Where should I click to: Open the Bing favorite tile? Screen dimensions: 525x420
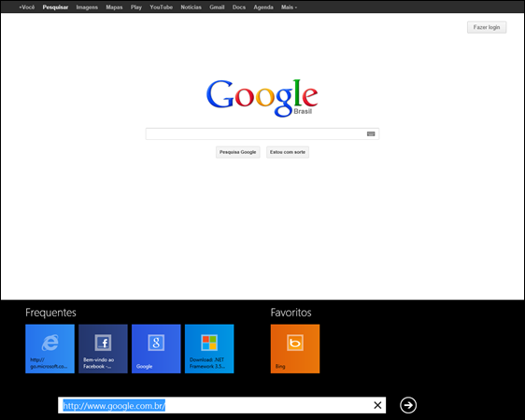click(x=295, y=348)
